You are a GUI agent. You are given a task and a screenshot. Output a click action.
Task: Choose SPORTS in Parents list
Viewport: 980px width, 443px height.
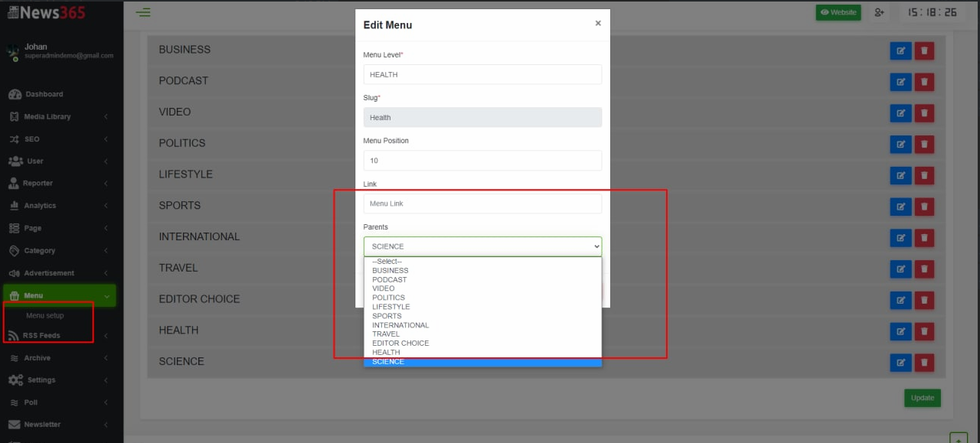[482, 316]
